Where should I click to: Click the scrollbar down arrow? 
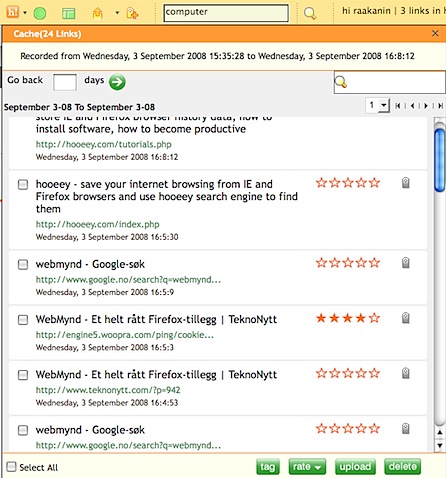pyautogui.click(x=440, y=445)
